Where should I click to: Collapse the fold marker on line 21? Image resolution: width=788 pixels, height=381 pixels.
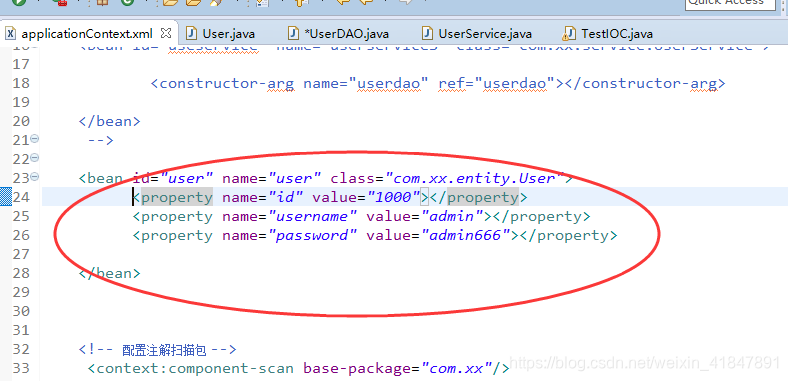tap(35, 139)
